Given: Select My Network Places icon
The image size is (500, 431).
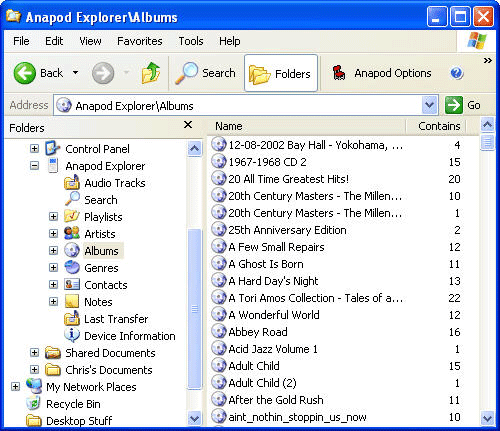Looking at the screenshot, I should (34, 386).
